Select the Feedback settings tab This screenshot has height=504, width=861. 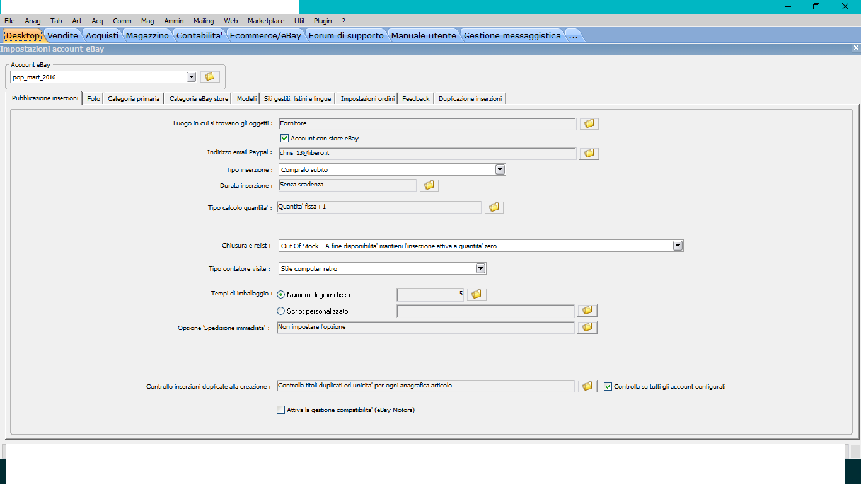coord(416,98)
